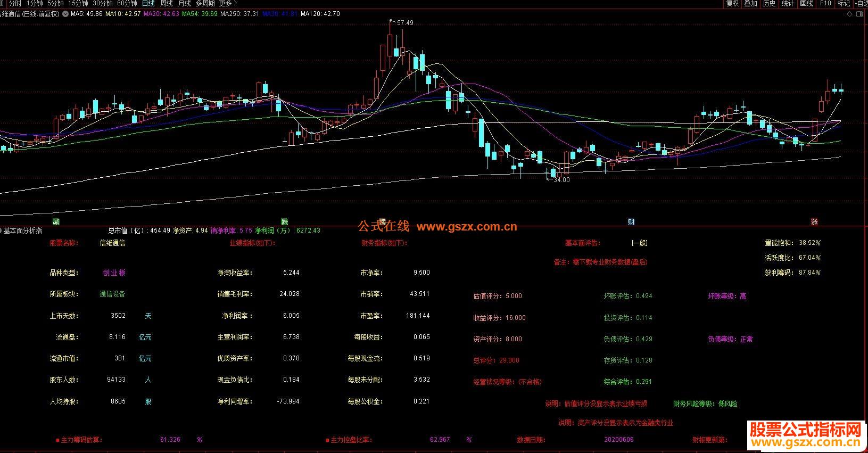
Task: Click the 总市值（亿）: 454.49 value
Action: coord(139,230)
